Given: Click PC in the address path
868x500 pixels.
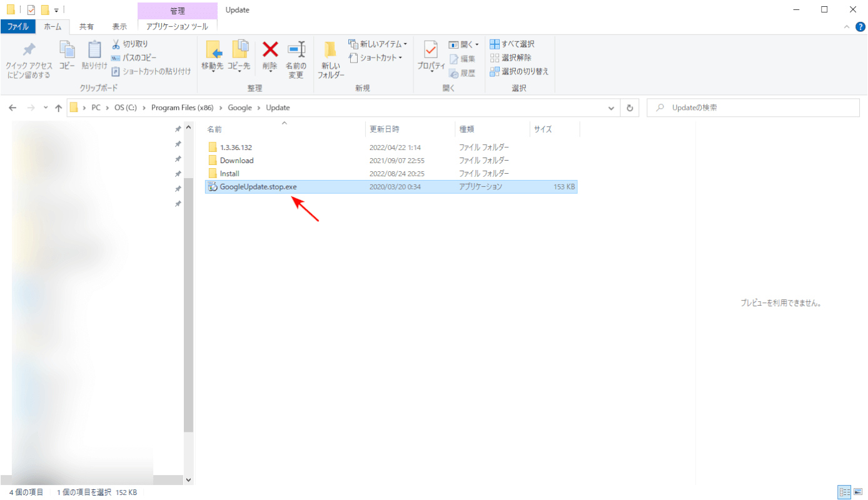Looking at the screenshot, I should tap(96, 107).
